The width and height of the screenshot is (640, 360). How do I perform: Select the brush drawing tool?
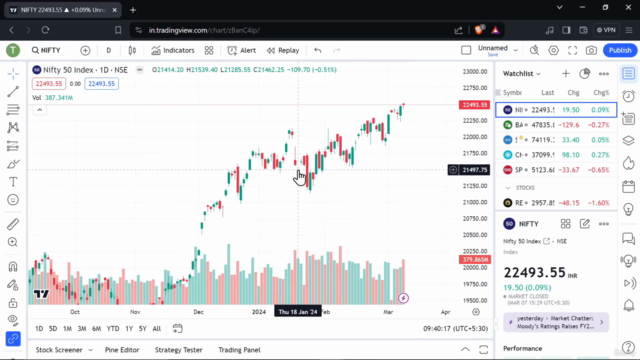pyautogui.click(x=13, y=164)
